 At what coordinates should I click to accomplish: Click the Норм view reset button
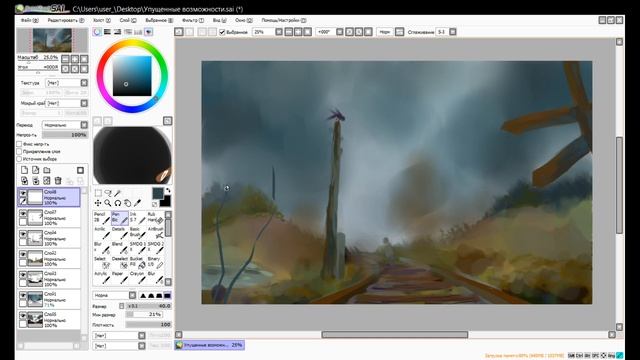click(385, 32)
